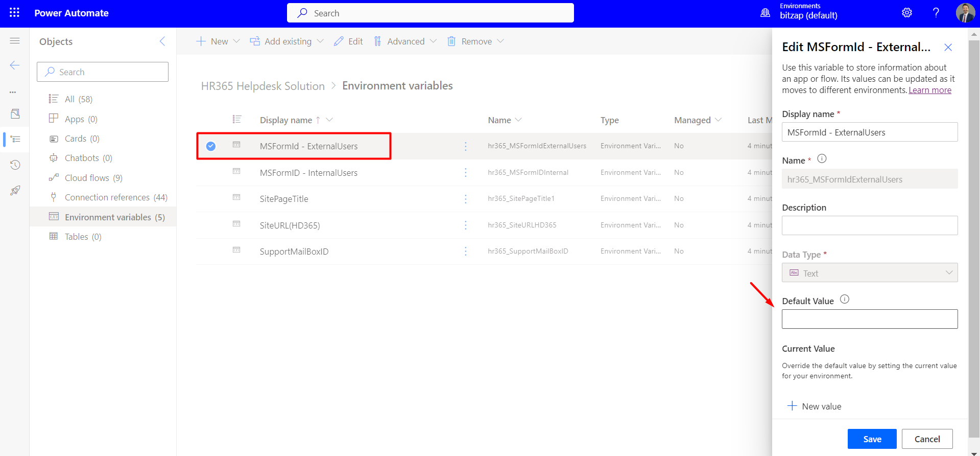Open the rocket Pipelines icon in left rail
The width and height of the screenshot is (980, 456).
pos(15,190)
